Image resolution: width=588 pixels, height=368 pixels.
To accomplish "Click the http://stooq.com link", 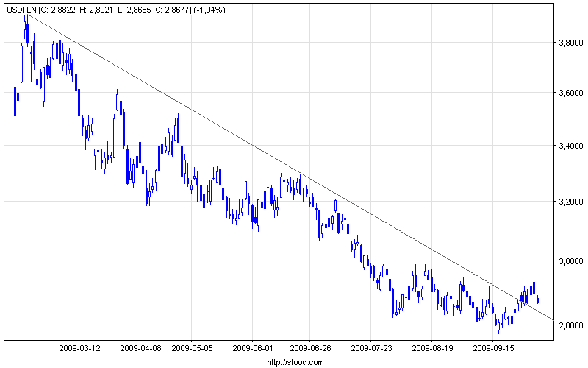I will pyautogui.click(x=295, y=362).
